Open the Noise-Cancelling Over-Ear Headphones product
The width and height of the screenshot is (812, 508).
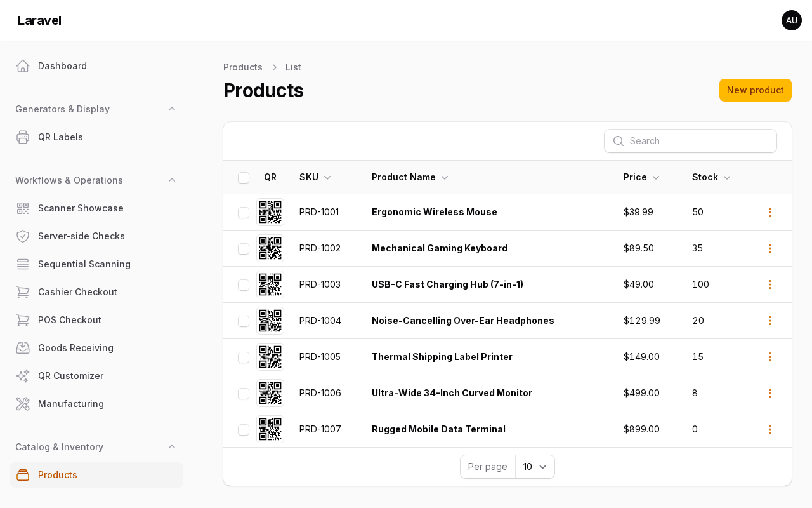[x=463, y=321]
